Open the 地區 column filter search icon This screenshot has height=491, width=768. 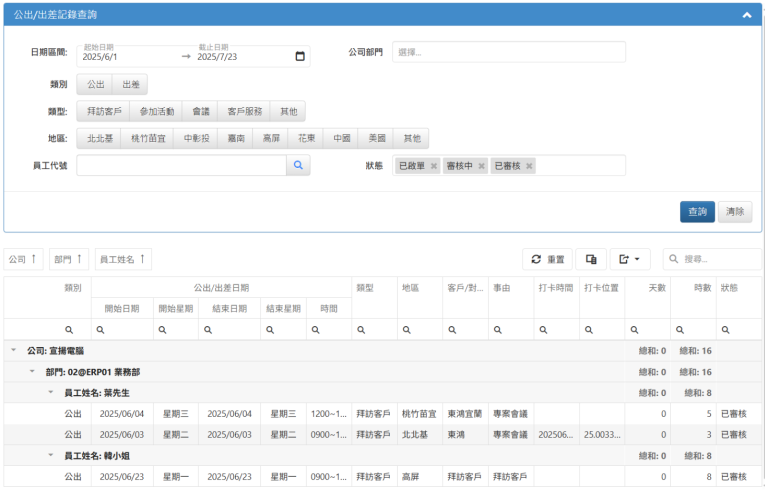(x=407, y=330)
